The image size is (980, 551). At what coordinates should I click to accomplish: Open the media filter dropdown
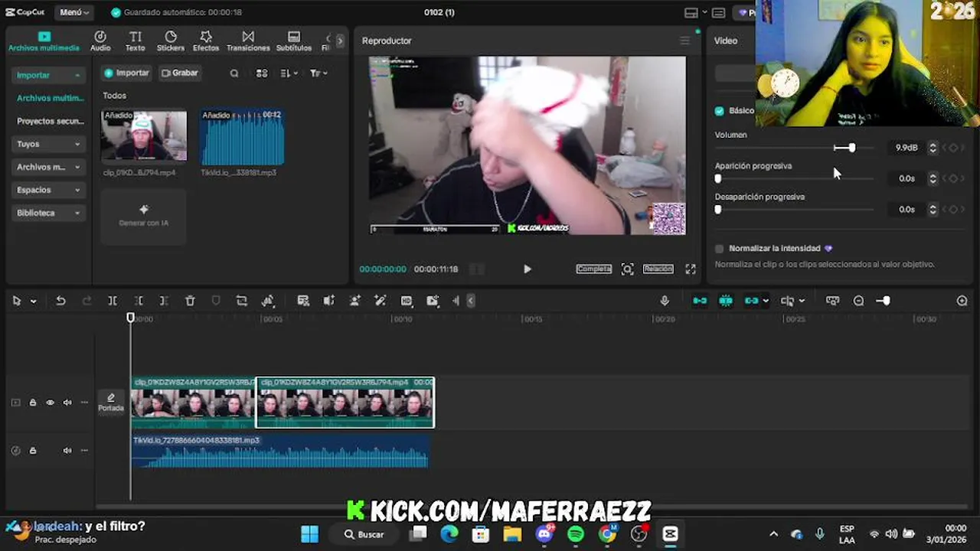318,73
